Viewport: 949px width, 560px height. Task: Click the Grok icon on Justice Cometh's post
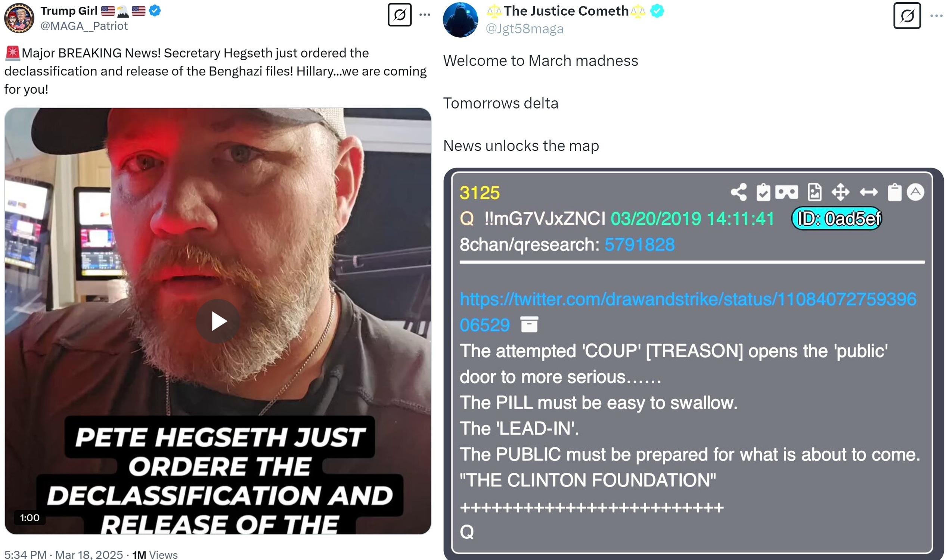(x=907, y=16)
